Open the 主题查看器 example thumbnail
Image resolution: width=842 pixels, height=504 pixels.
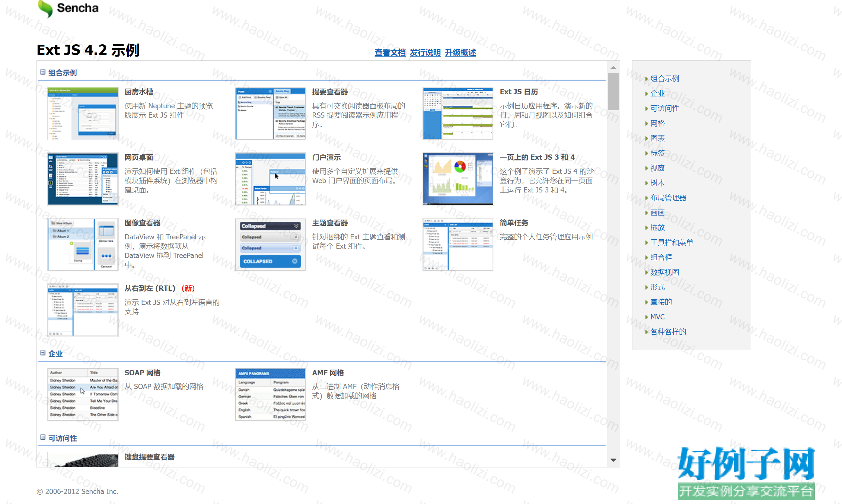pyautogui.click(x=270, y=245)
